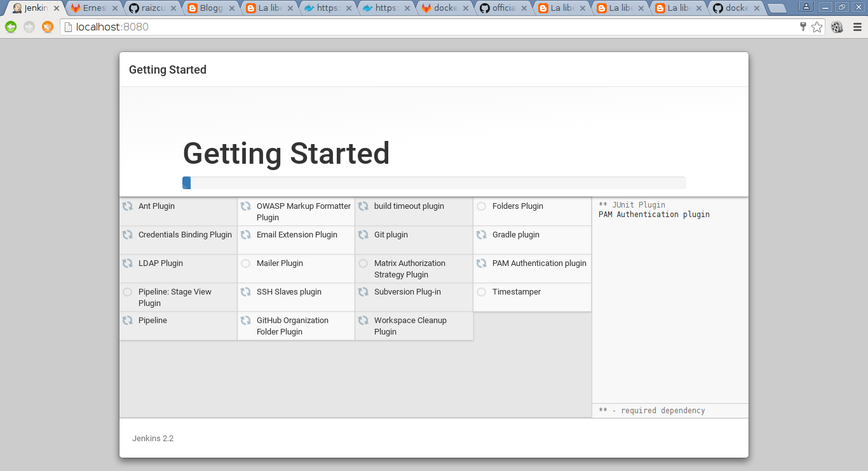Open a new tab with the new-tab button

pyautogui.click(x=776, y=8)
